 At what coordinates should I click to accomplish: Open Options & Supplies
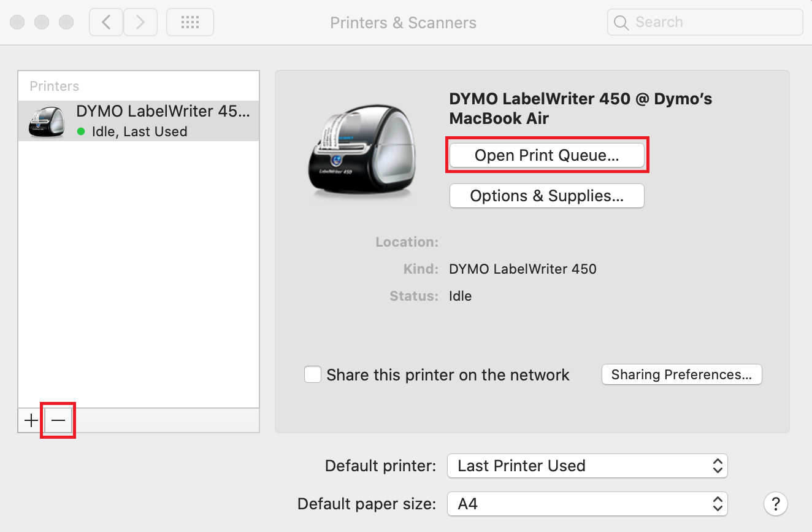click(546, 196)
